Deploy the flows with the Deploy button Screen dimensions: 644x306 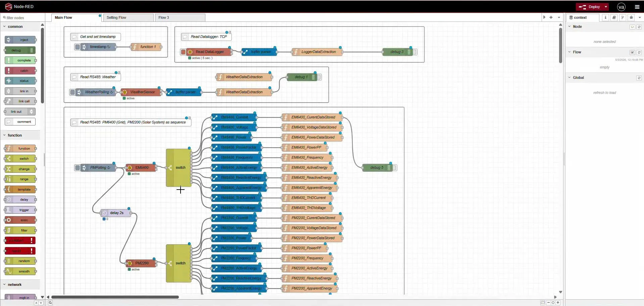[591, 7]
